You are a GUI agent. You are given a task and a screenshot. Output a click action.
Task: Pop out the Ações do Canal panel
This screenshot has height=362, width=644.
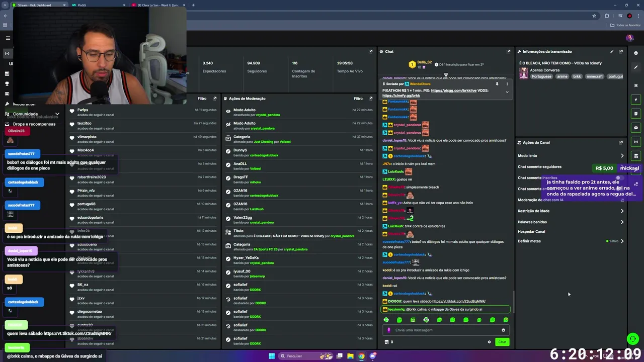click(x=621, y=142)
